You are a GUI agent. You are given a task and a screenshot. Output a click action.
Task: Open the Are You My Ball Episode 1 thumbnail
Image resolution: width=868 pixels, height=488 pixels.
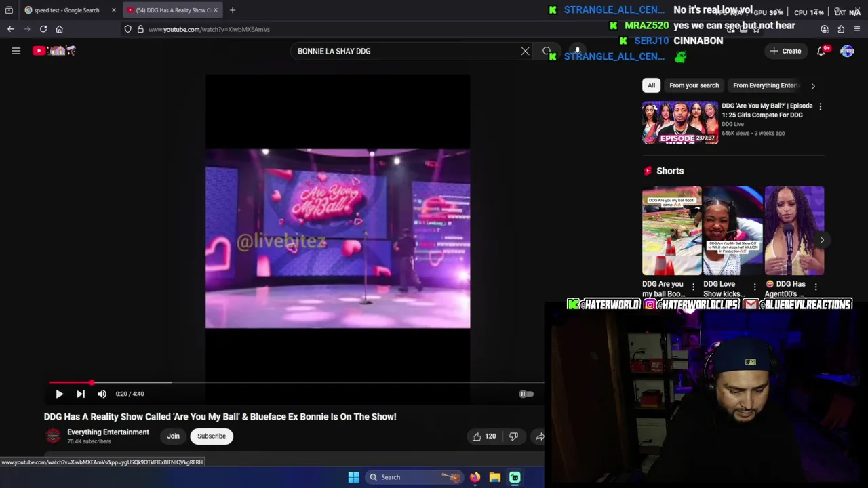pos(679,122)
